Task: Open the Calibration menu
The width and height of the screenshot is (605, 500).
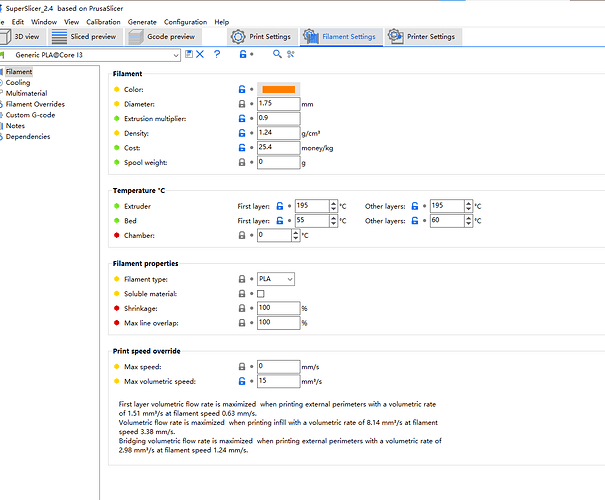Action: point(103,21)
